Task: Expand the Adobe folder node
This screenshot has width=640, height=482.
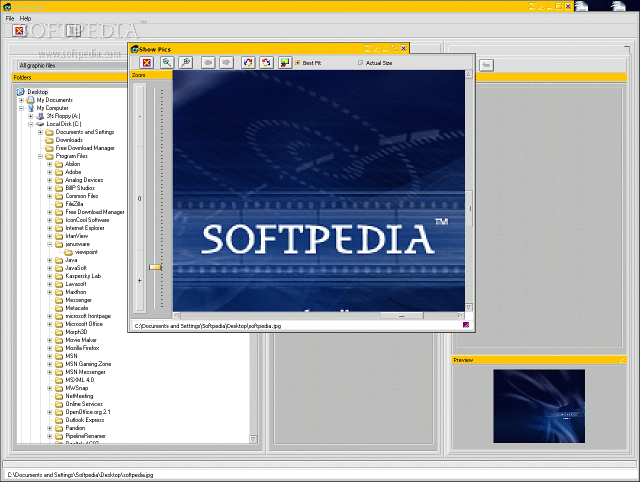Action: [x=50, y=172]
